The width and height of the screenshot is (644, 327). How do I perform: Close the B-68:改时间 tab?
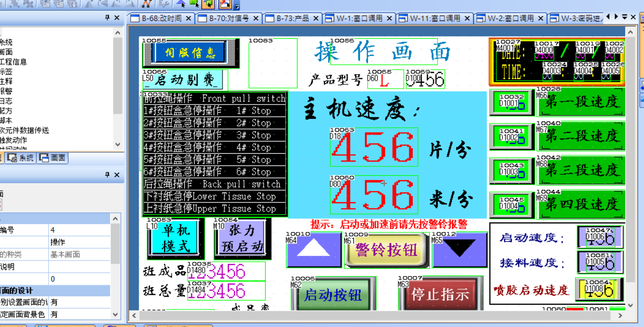pyautogui.click(x=189, y=18)
